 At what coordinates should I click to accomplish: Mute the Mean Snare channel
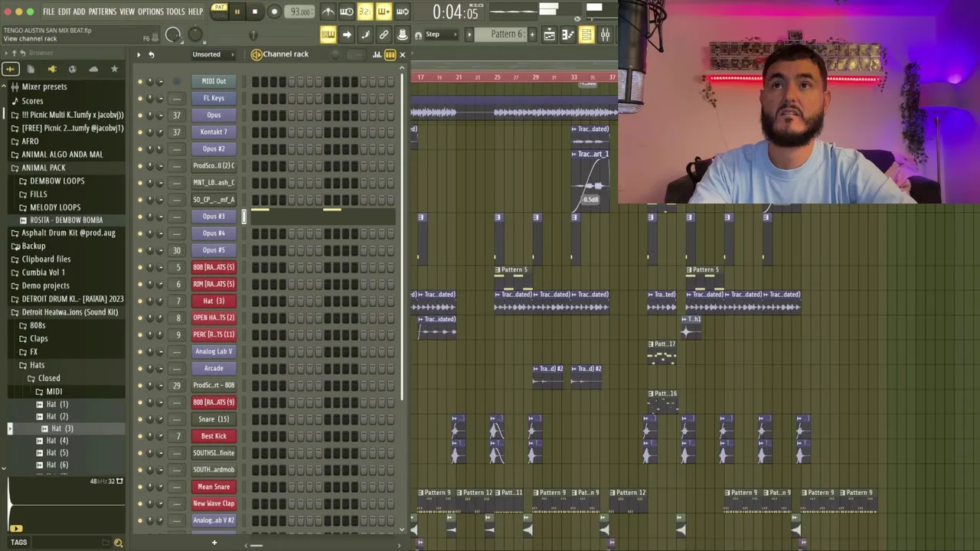139,487
